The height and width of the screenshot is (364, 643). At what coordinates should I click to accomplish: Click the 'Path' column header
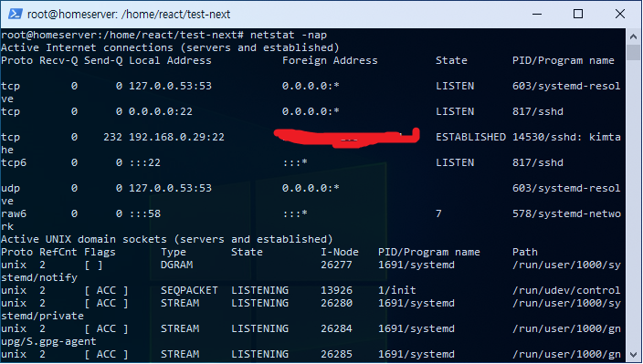[x=525, y=252]
